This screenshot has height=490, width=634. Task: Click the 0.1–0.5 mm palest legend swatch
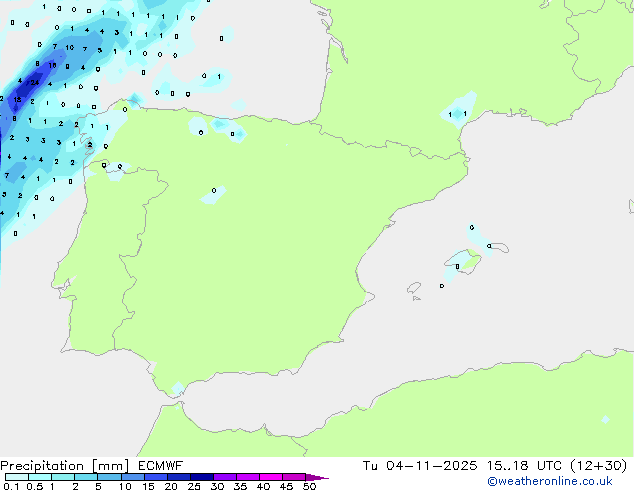click(x=17, y=477)
